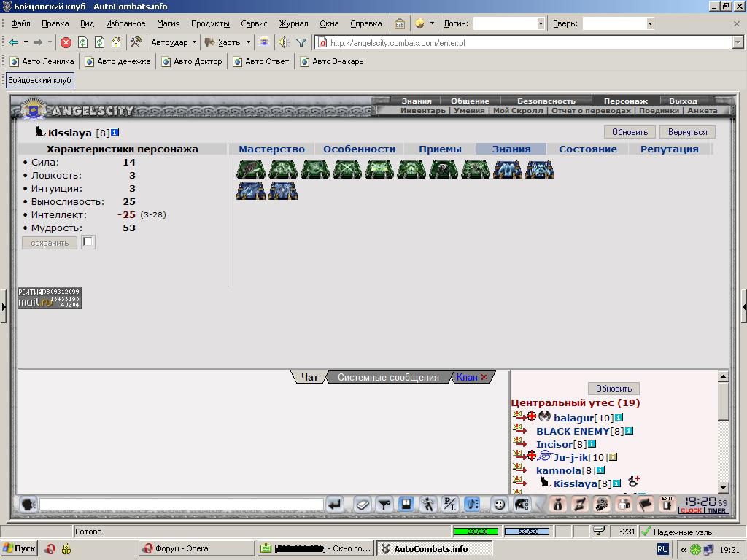Click the Home icon in the toolbar

click(x=116, y=42)
